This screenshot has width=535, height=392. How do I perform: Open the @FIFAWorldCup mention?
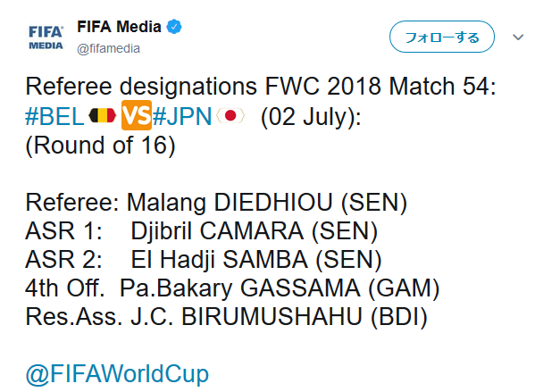coord(117,374)
